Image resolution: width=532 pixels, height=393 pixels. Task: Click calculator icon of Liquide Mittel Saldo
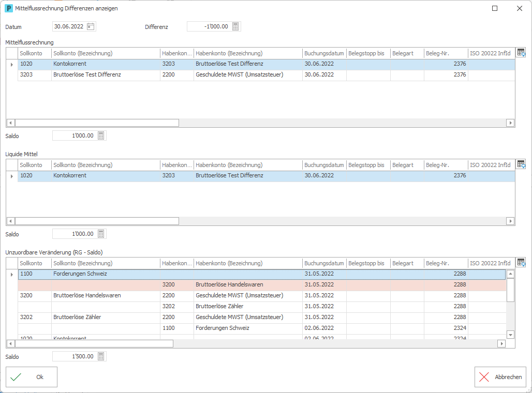[101, 234]
